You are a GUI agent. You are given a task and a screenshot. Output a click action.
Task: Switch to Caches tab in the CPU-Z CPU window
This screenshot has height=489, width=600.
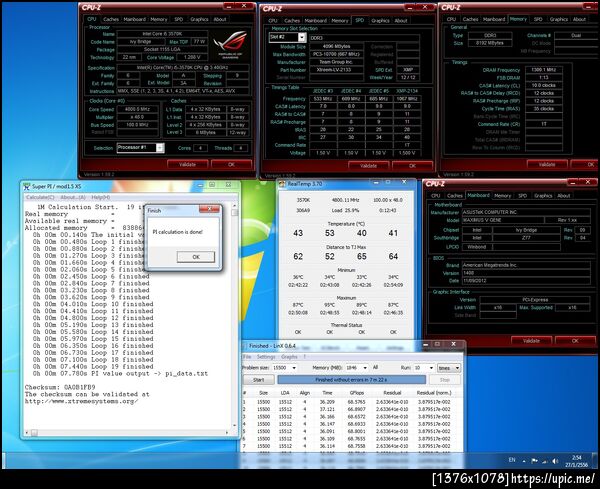111,19
